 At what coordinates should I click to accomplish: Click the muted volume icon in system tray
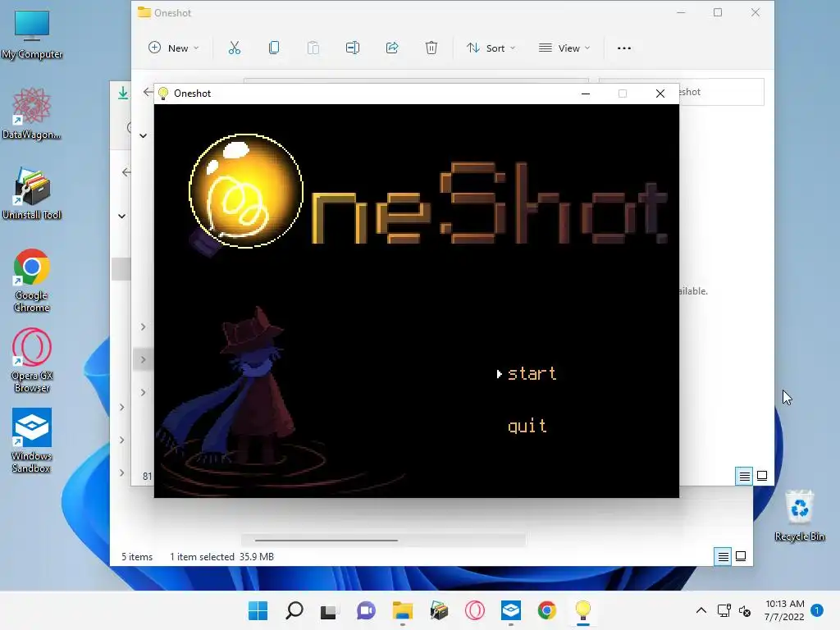click(745, 610)
